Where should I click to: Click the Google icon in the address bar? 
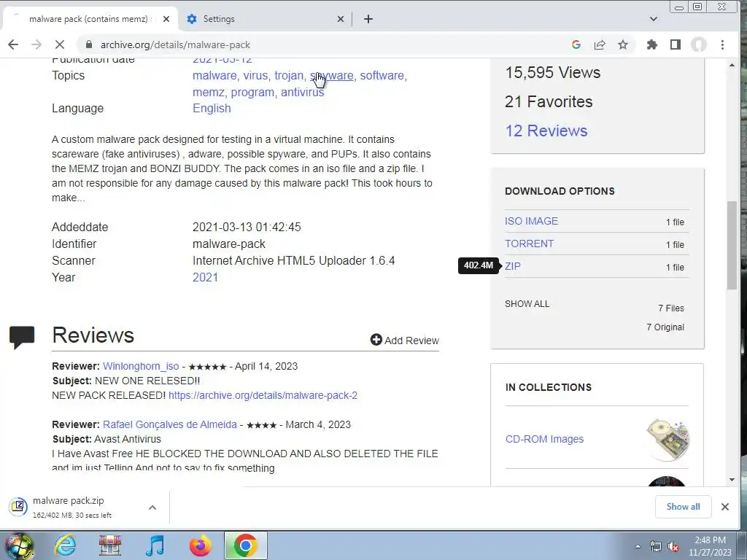pos(576,44)
